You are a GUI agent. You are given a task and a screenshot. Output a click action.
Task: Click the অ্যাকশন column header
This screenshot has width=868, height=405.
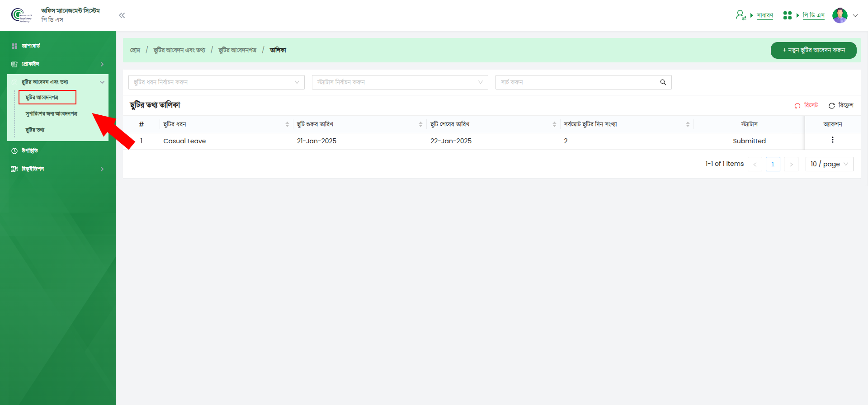coord(833,124)
